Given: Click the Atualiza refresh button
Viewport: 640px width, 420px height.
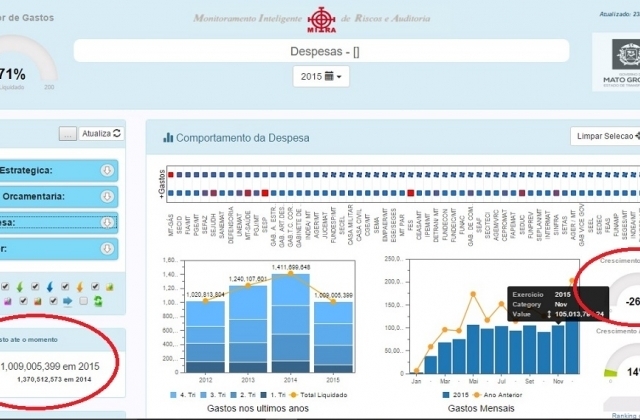Looking at the screenshot, I should (101, 133).
